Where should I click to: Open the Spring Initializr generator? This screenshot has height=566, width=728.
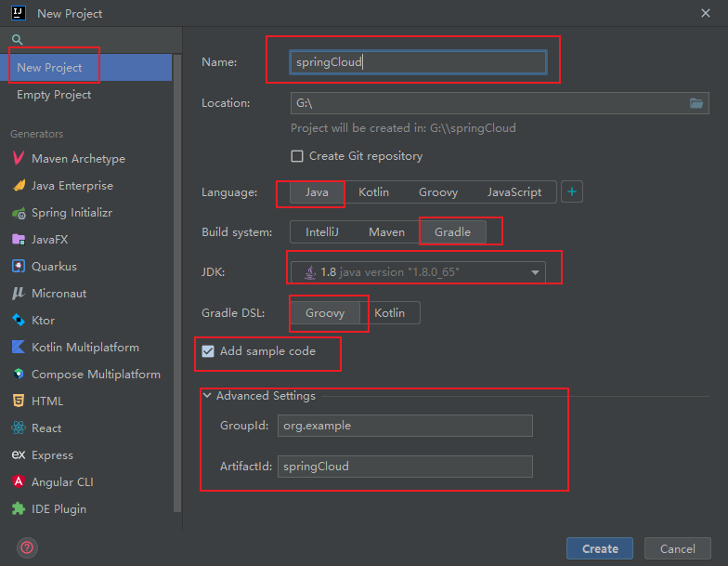point(85,212)
